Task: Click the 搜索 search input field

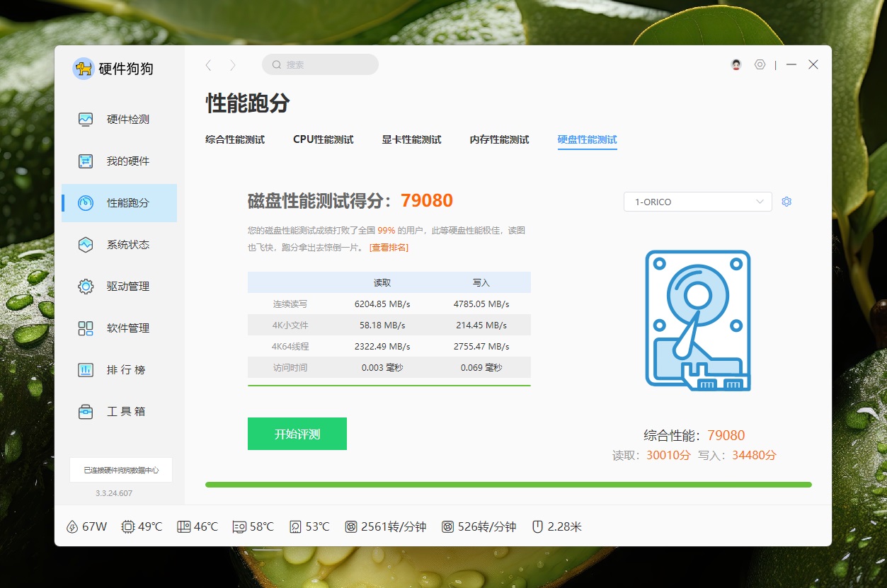Action: [320, 64]
